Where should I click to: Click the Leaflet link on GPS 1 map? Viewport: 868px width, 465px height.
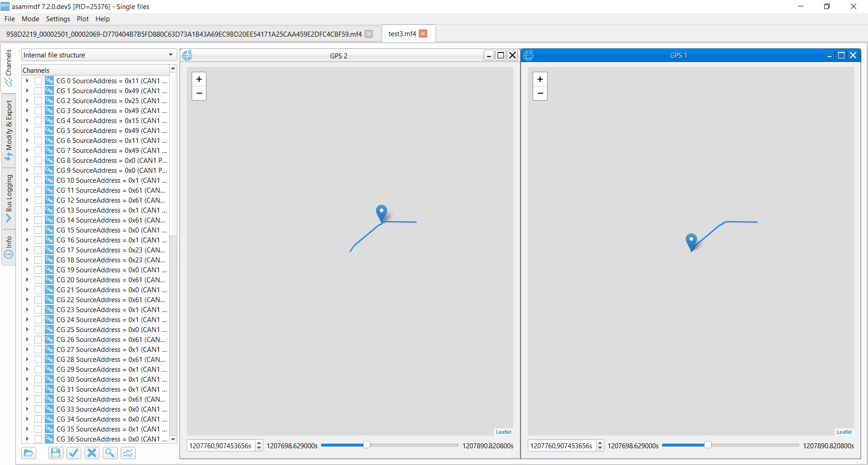click(844, 432)
